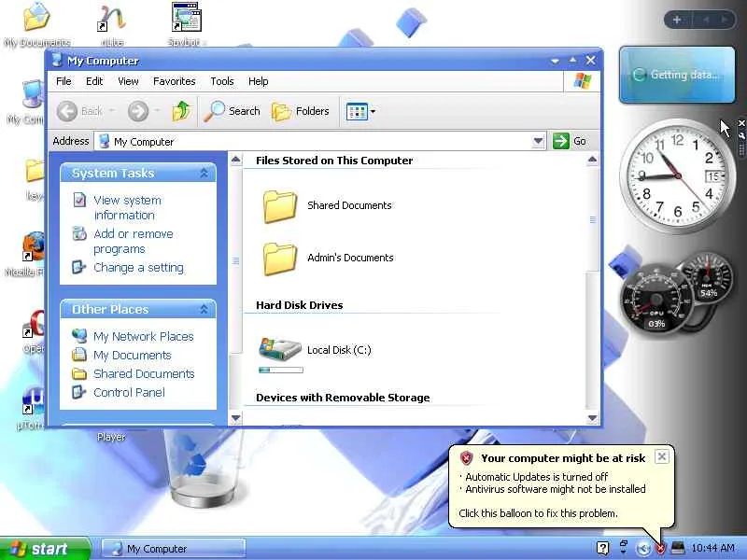The height and width of the screenshot is (560, 747).
Task: Click the main pane scroll up arrow
Action: [592, 160]
